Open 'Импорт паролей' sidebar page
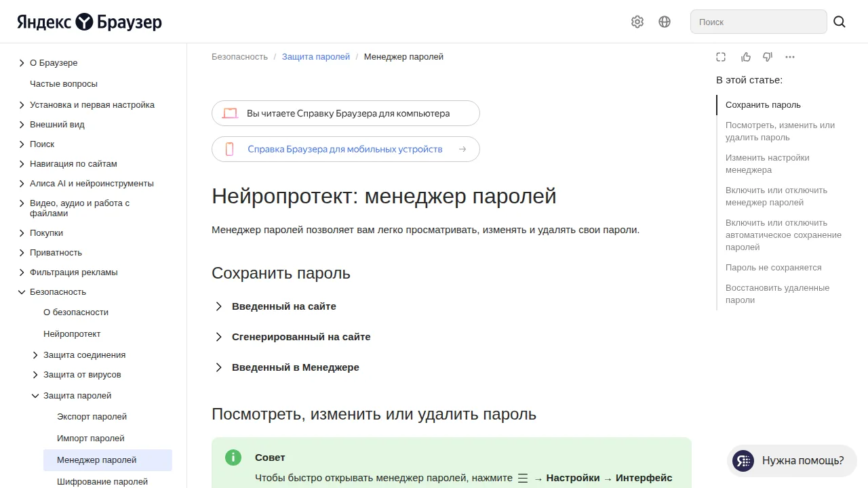The image size is (868, 488). coord(91,439)
